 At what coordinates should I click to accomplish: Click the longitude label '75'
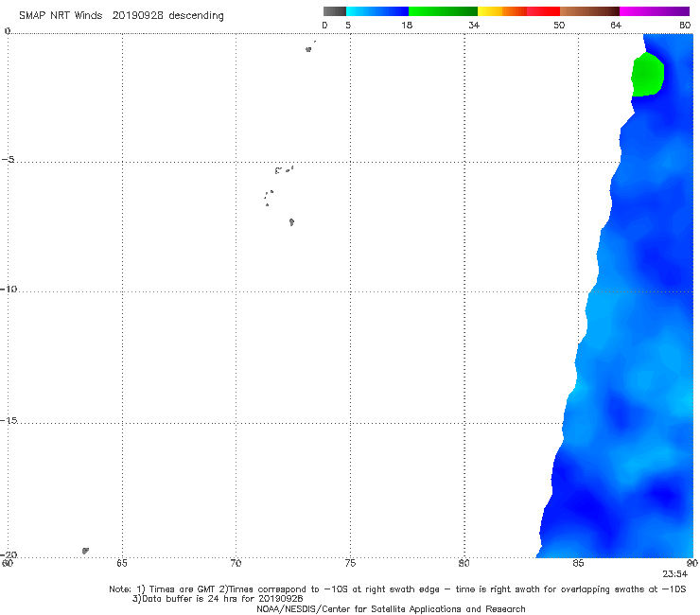tap(350, 564)
